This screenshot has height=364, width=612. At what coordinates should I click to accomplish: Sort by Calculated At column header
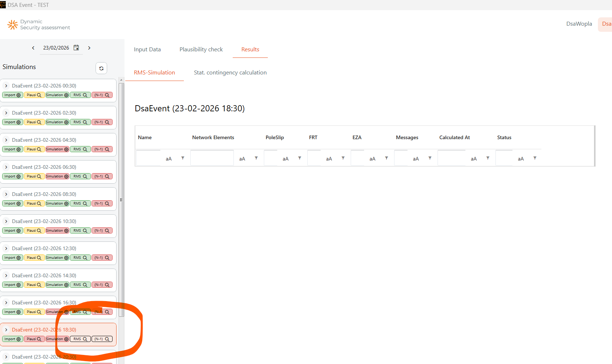point(454,137)
